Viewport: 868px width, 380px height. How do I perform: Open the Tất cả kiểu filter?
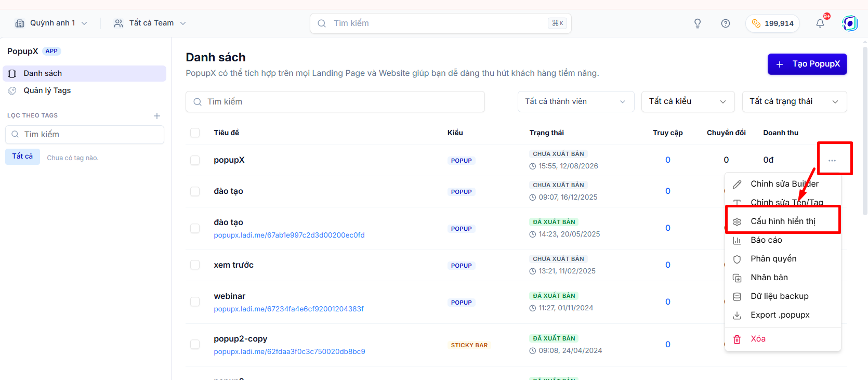click(688, 101)
